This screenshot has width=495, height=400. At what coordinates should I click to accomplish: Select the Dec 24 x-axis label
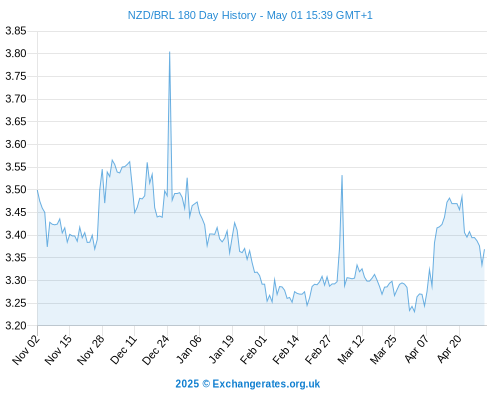click(x=156, y=350)
